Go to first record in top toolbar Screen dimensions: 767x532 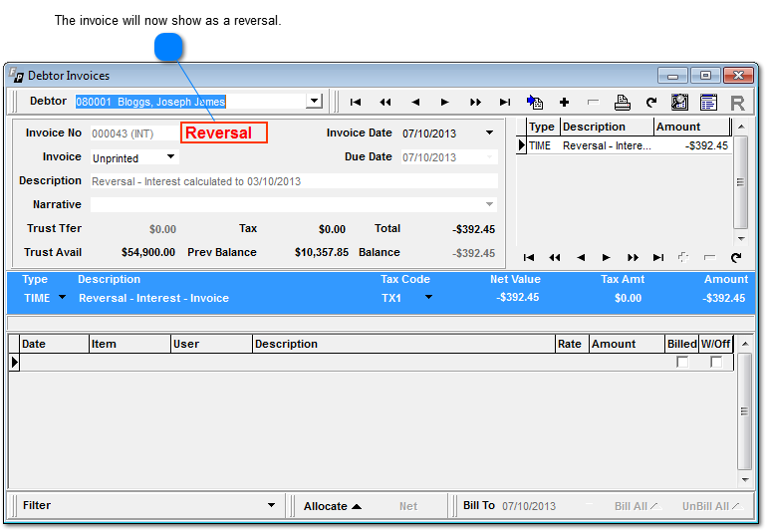point(356,102)
